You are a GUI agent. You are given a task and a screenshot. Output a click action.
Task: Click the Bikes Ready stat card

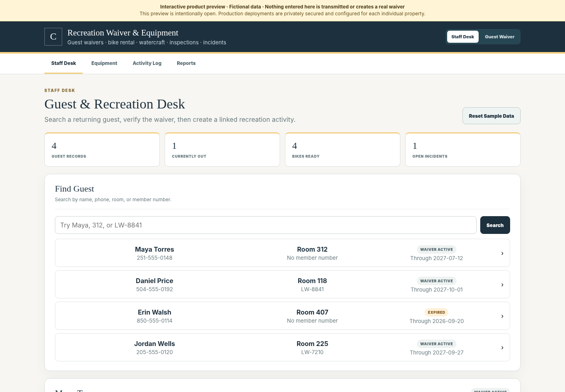coord(343,149)
